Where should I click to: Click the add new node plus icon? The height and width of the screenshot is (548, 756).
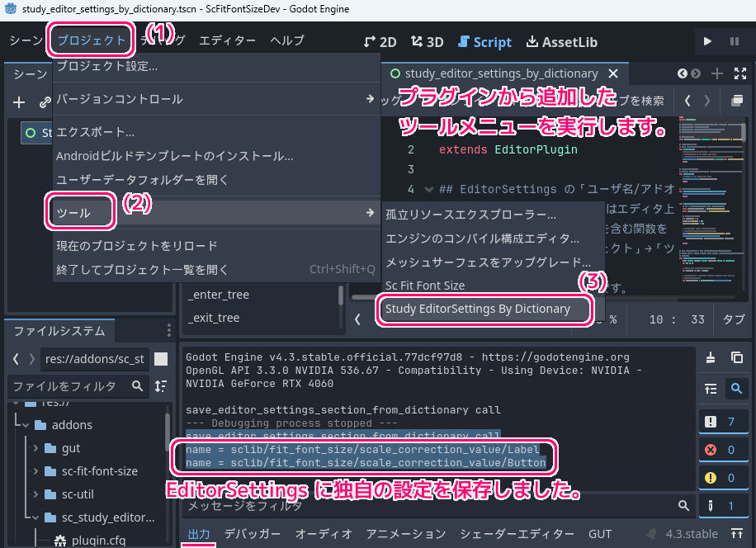(x=19, y=102)
